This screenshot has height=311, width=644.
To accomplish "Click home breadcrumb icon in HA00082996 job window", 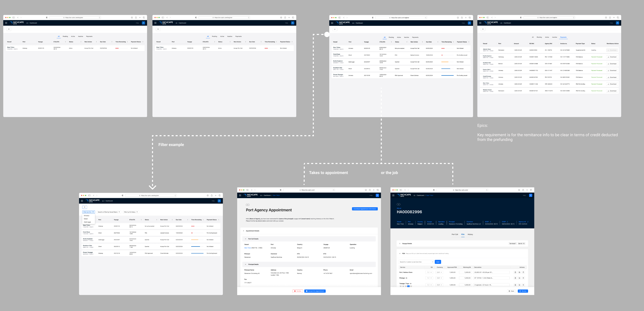I will [x=414, y=195].
